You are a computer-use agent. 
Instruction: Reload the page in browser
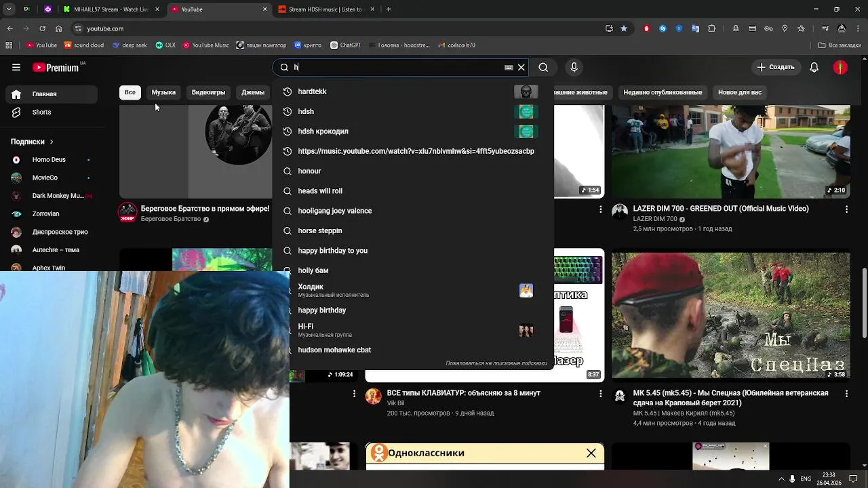42,28
